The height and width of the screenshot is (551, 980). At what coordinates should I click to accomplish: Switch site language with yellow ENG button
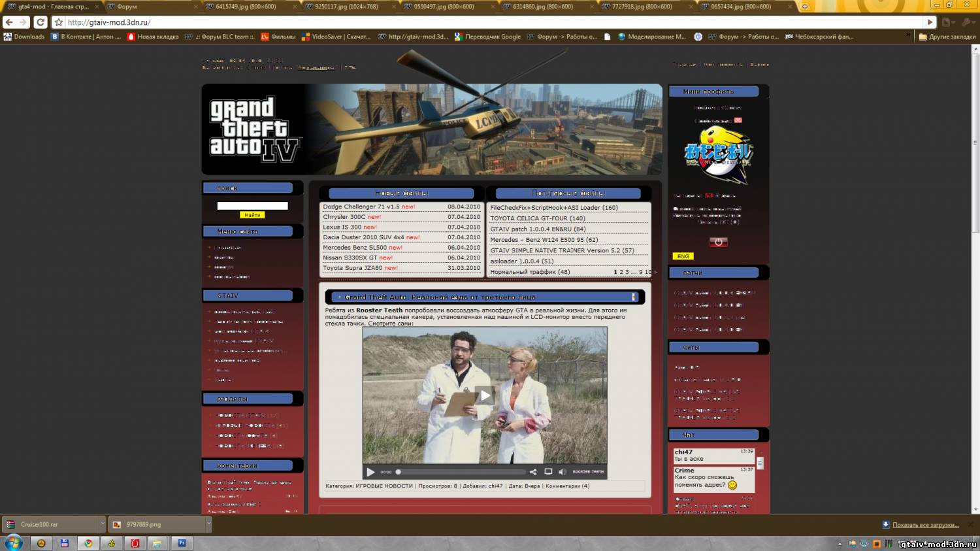tap(683, 256)
